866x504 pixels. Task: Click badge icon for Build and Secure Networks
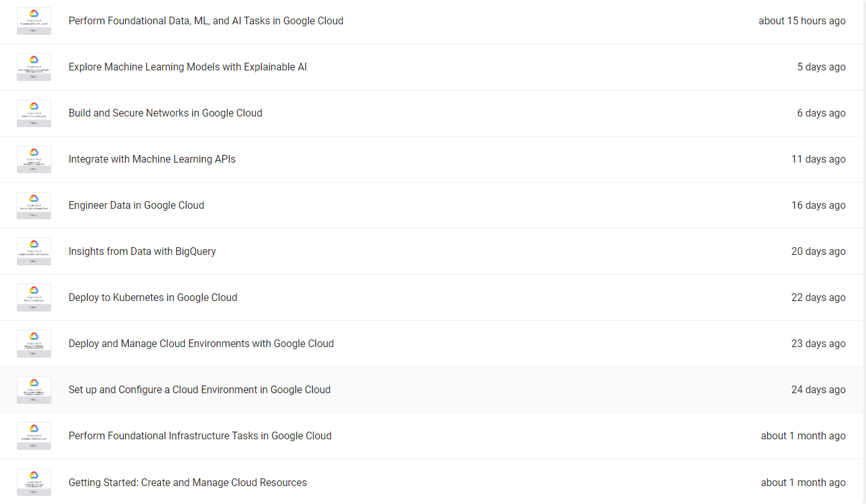pyautogui.click(x=34, y=113)
